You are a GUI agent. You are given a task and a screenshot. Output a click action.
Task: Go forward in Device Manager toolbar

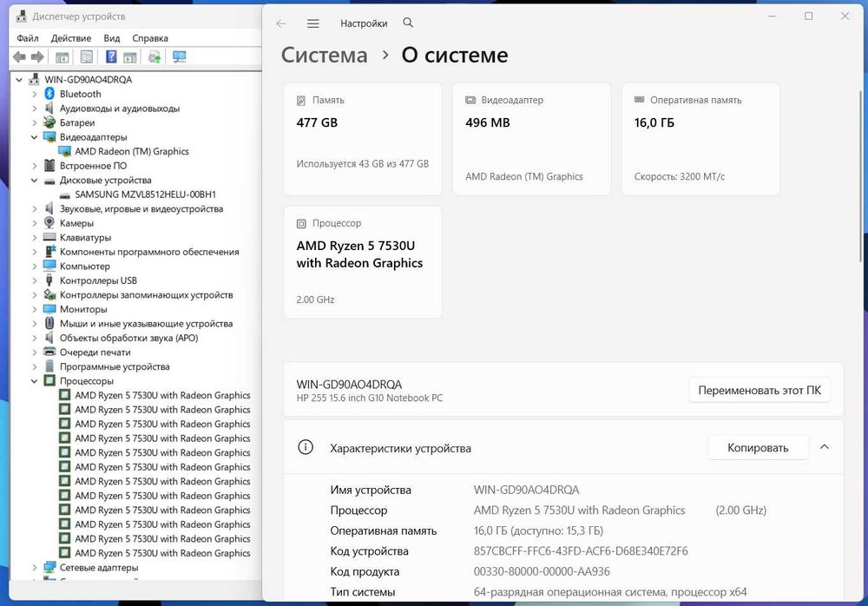(37, 57)
